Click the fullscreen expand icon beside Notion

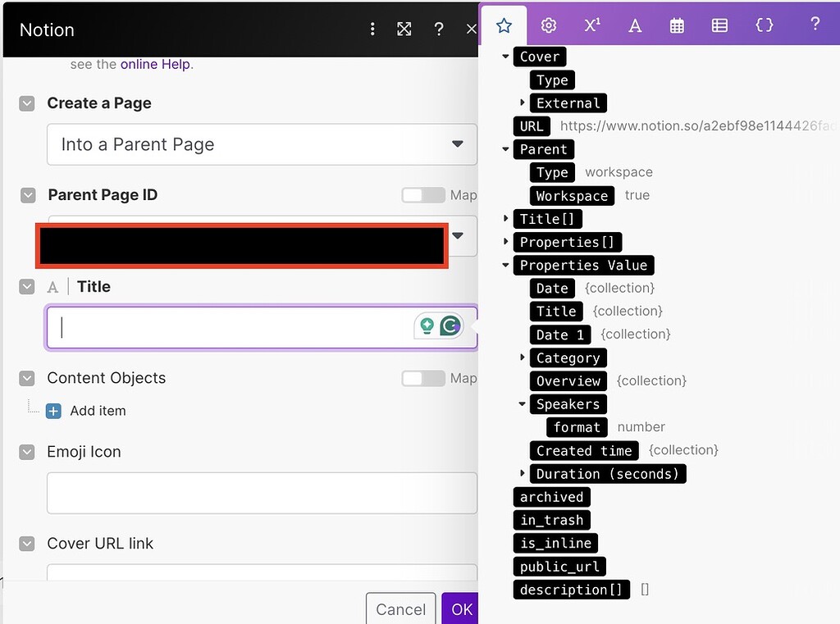coord(404,28)
